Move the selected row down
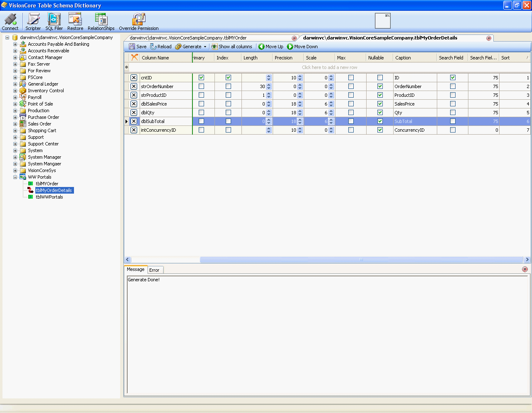The height and width of the screenshot is (413, 532). point(303,47)
